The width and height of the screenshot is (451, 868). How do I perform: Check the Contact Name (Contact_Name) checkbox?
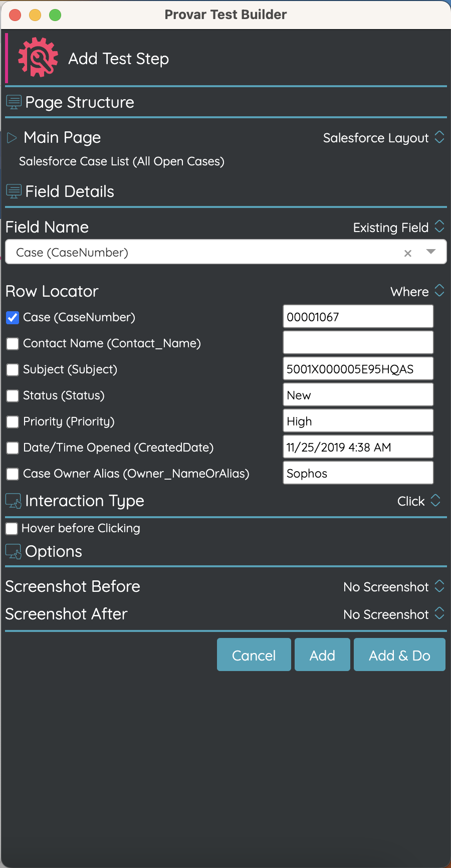point(13,343)
